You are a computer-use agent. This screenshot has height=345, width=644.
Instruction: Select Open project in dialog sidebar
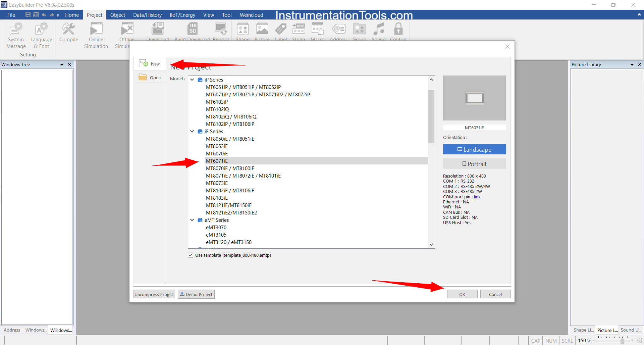150,78
